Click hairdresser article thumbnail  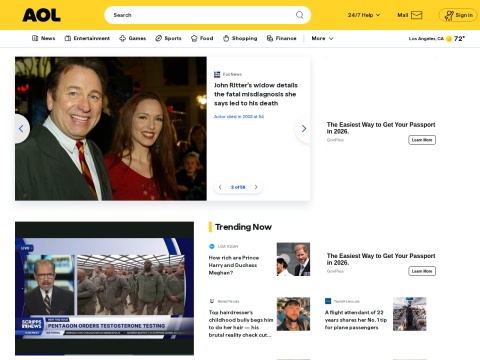pyautogui.click(x=293, y=314)
